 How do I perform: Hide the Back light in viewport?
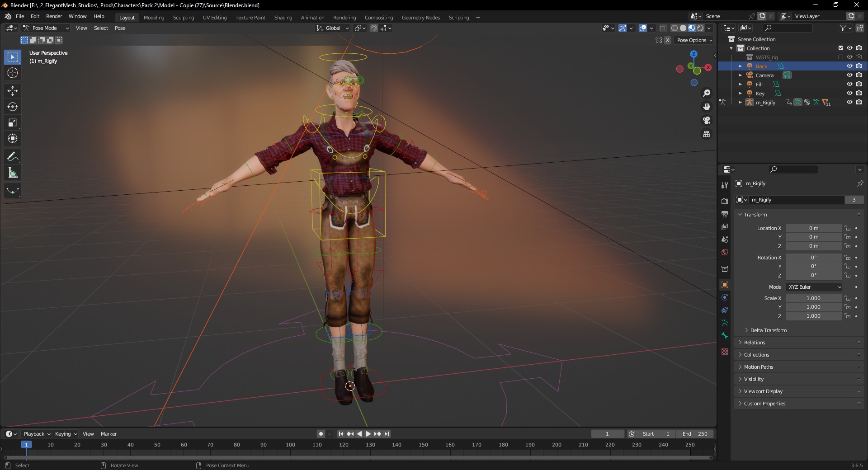point(849,66)
